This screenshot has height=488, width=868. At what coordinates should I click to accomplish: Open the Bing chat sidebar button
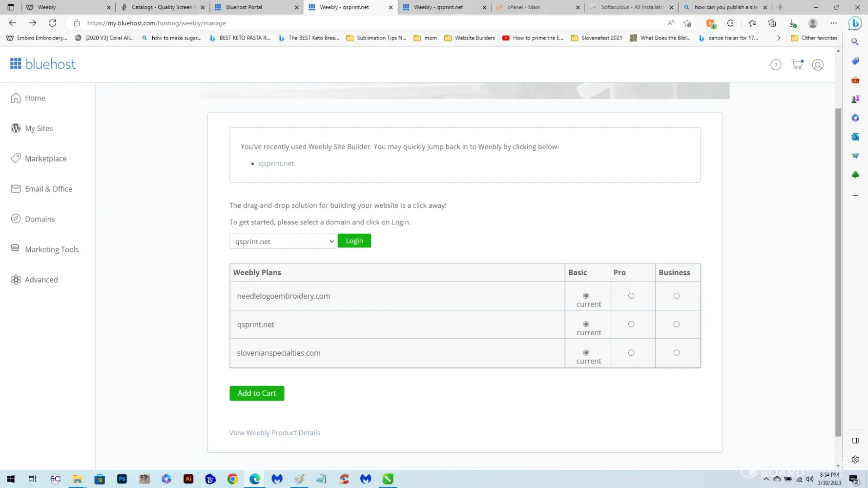(x=855, y=23)
